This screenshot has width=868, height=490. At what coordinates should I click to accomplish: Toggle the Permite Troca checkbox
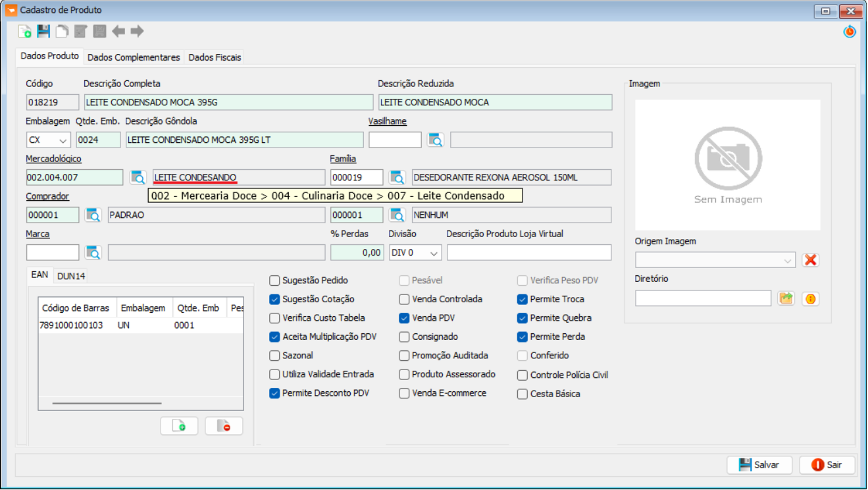523,299
